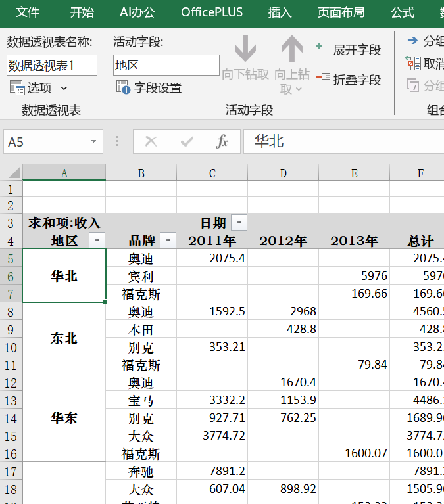Image resolution: width=444 pixels, height=504 pixels.
Task: Click the cell with value 79.84 in 2013年
Action: click(355, 365)
